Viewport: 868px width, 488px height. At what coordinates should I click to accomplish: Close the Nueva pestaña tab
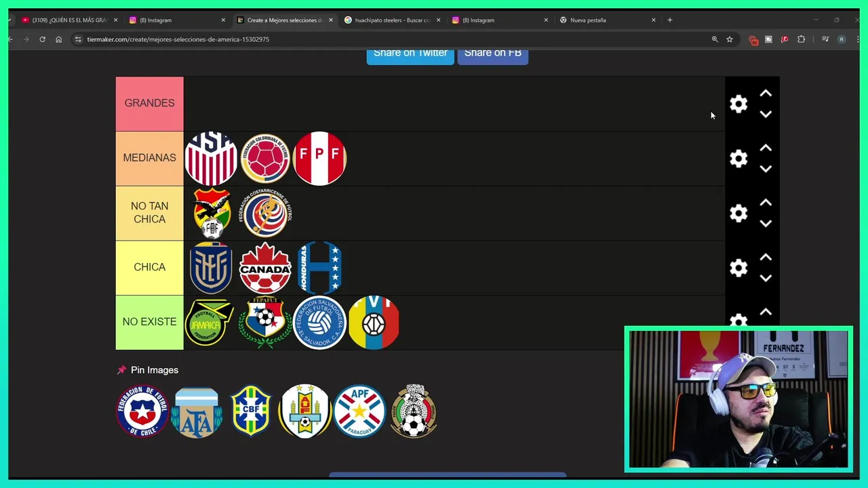point(654,20)
